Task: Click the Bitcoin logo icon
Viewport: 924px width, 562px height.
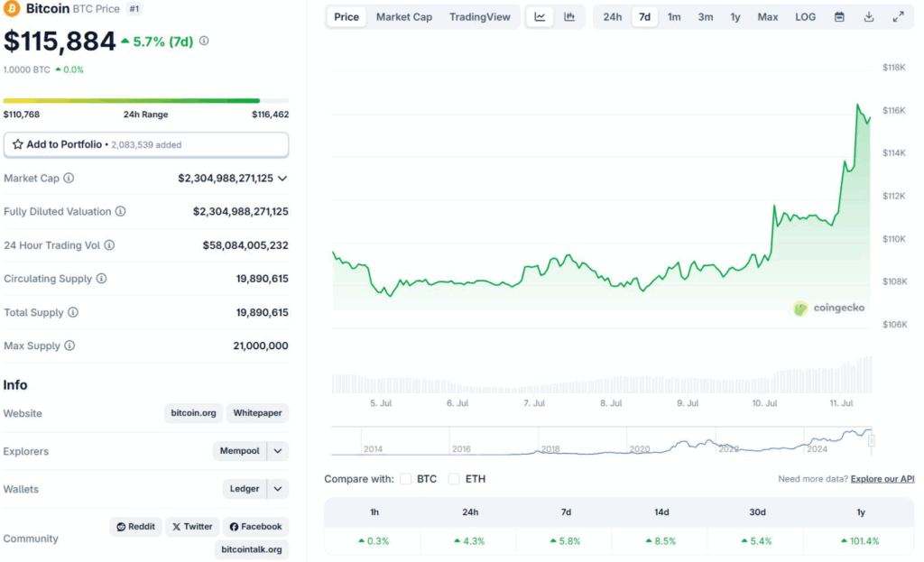Action: coord(11,9)
